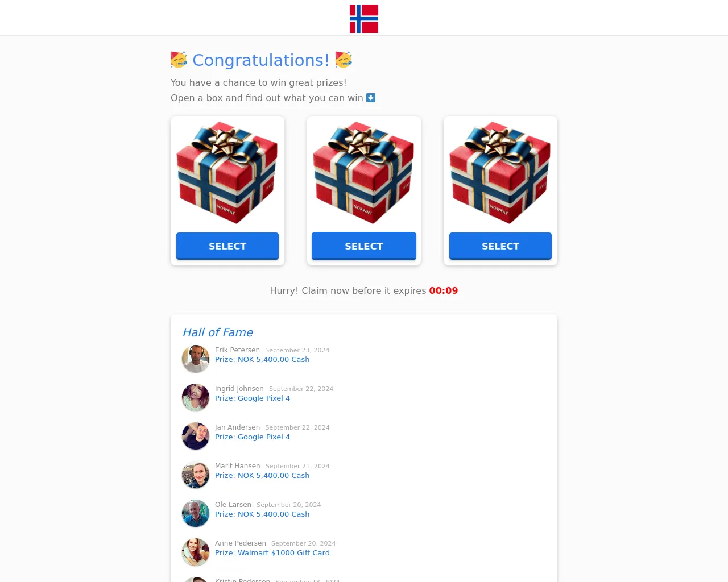Click the blue down-arrow emoji icon
Viewport: 728px width, 582px height.
371,98
